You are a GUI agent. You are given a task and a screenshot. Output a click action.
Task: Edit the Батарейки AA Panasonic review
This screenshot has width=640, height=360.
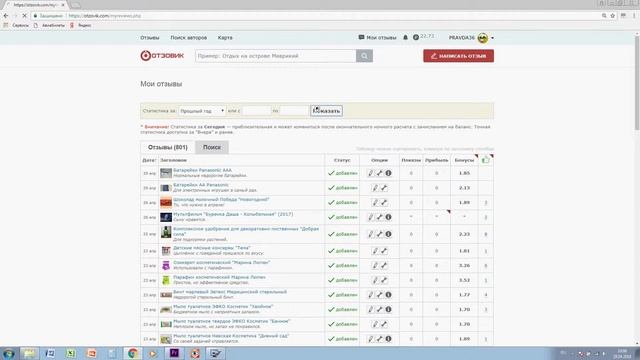coord(375,188)
